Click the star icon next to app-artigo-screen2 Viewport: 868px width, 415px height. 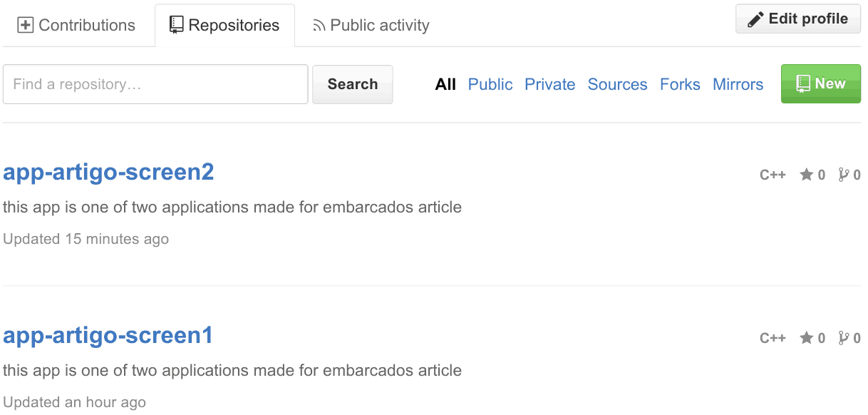coord(807,174)
